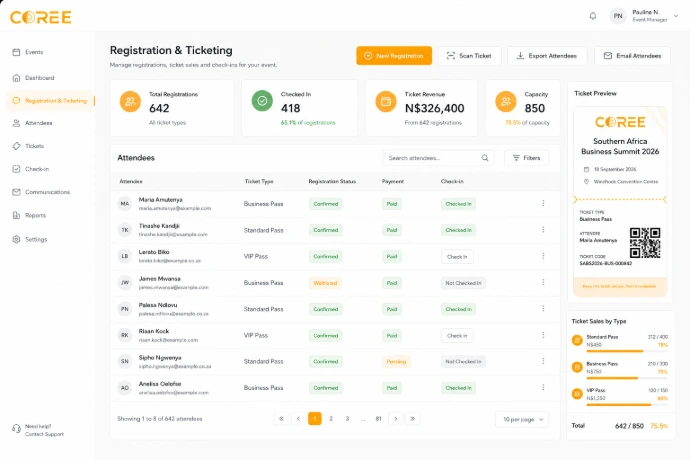Click the MA avatar for Maria Amutenya
Screen dimensions: 690x460
pyautogui.click(x=125, y=204)
